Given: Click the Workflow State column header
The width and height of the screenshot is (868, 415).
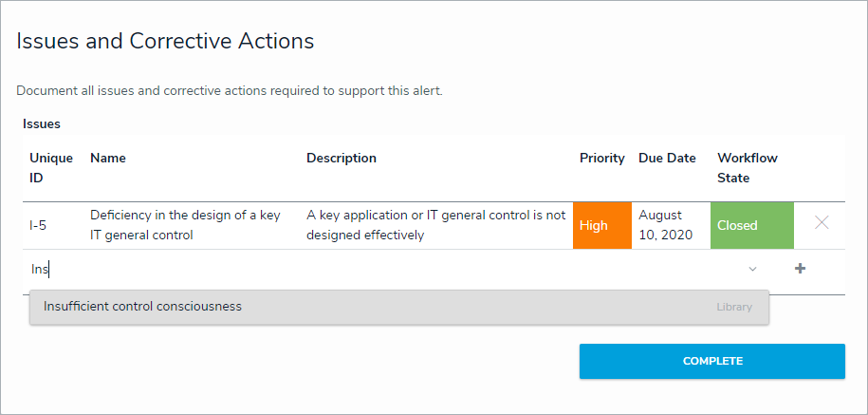Looking at the screenshot, I should click(748, 168).
